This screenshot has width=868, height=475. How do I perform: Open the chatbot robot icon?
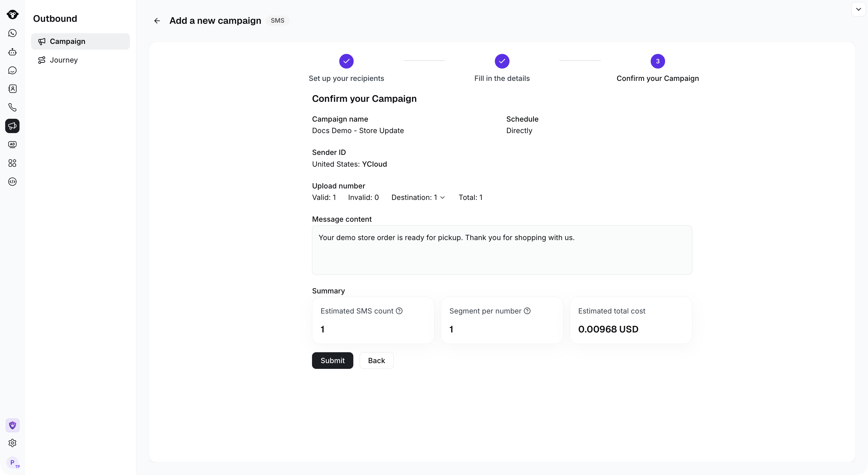[12, 52]
